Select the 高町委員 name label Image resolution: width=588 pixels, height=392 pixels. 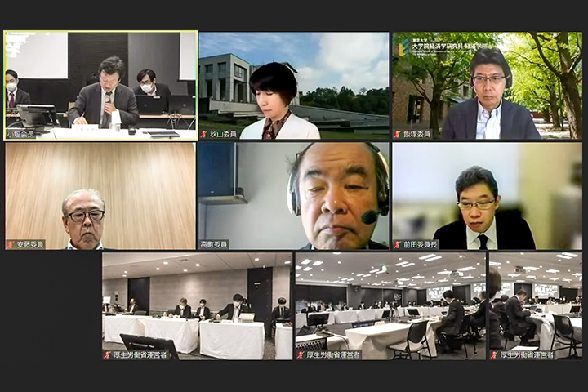(214, 245)
